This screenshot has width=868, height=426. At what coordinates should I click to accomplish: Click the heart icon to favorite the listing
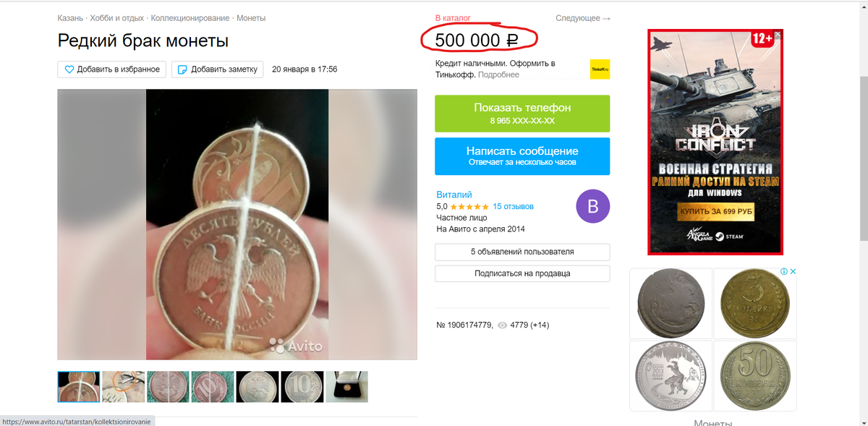[x=69, y=69]
